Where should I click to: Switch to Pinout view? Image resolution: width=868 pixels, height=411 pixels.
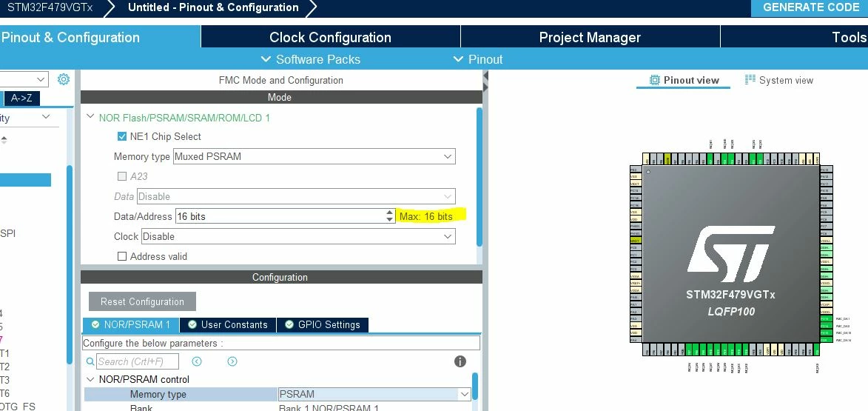[684, 80]
